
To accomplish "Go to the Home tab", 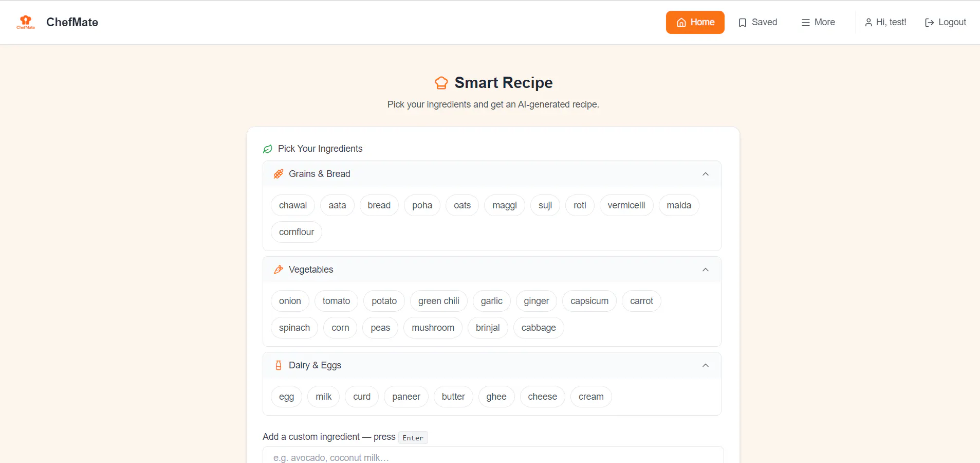I will [x=695, y=22].
